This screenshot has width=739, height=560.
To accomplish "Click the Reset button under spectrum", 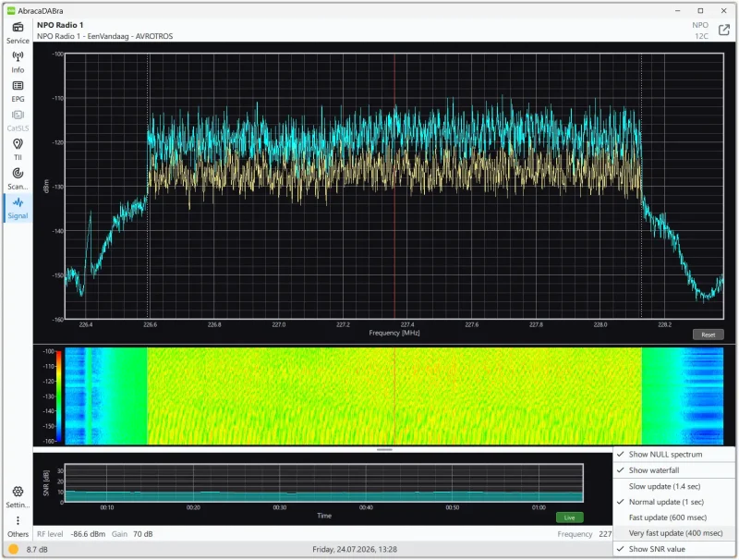I will tap(708, 335).
